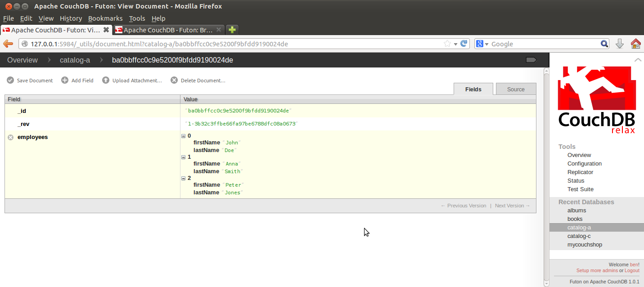Open Overview under Tools sidebar
The width and height of the screenshot is (644, 287).
[x=579, y=155]
